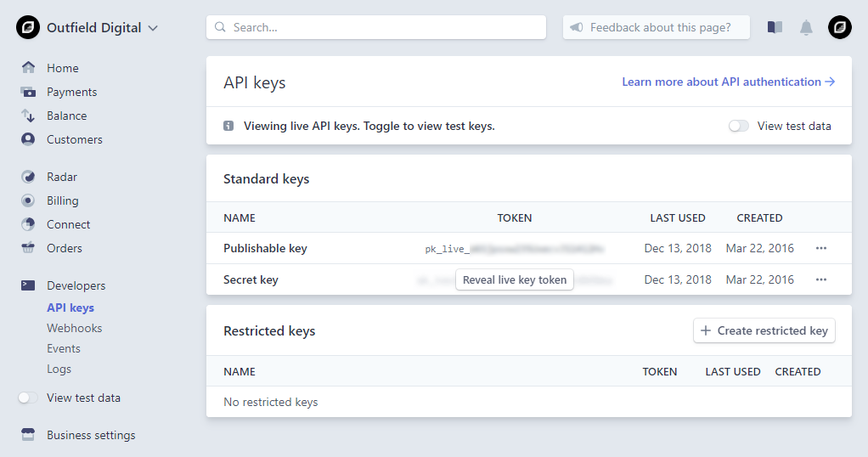Click TOKEN column header in Standard keys
Image resolution: width=868 pixels, height=457 pixels.
[515, 218]
